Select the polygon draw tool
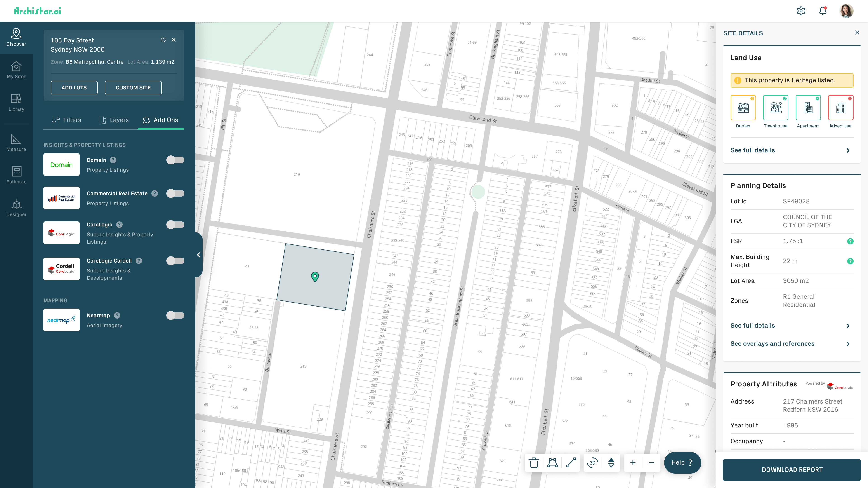 click(x=552, y=463)
